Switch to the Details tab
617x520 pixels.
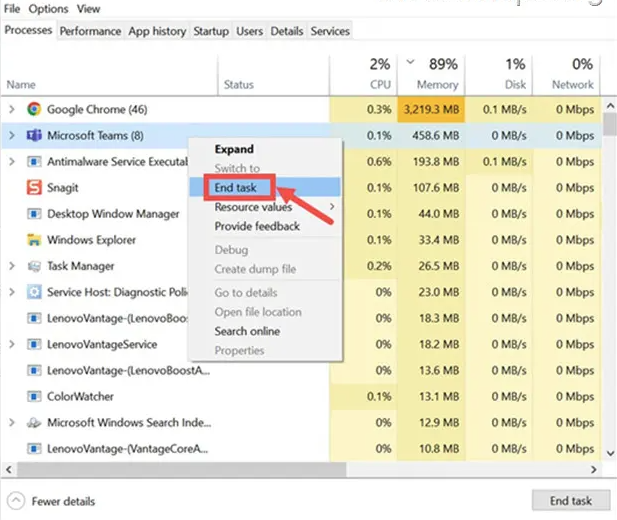[286, 31]
